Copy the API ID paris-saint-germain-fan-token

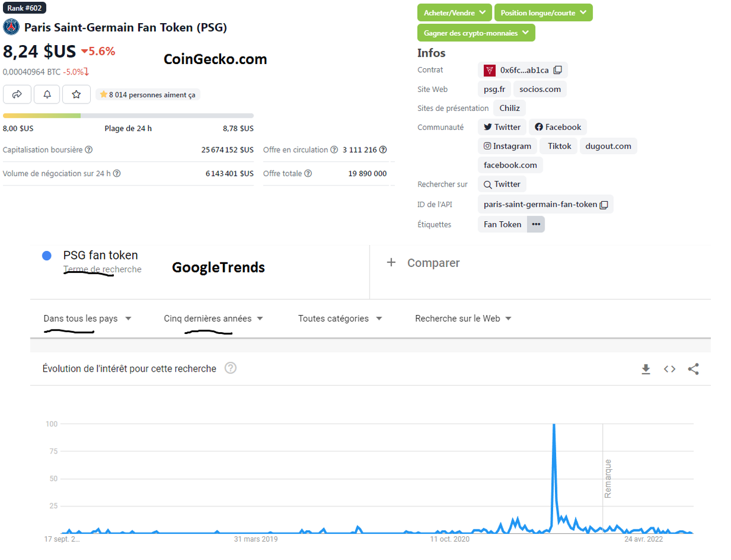pyautogui.click(x=604, y=205)
